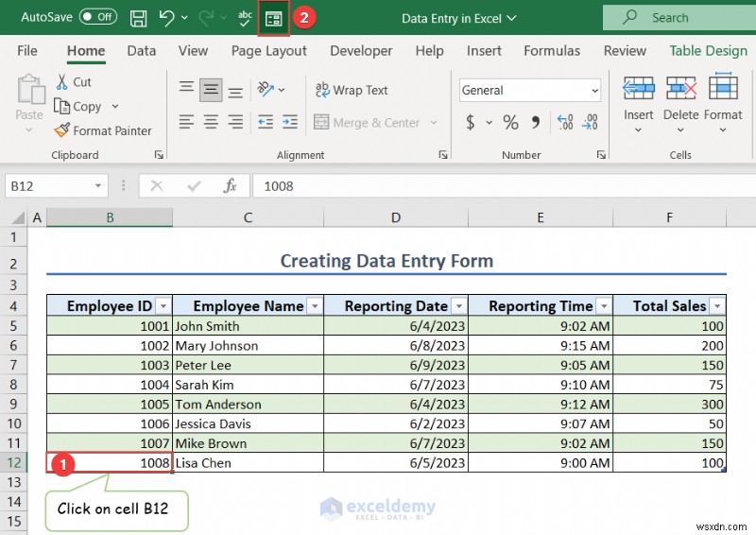Viewport: 756px width, 535px height.
Task: Toggle Wrap Text on
Action: [352, 90]
